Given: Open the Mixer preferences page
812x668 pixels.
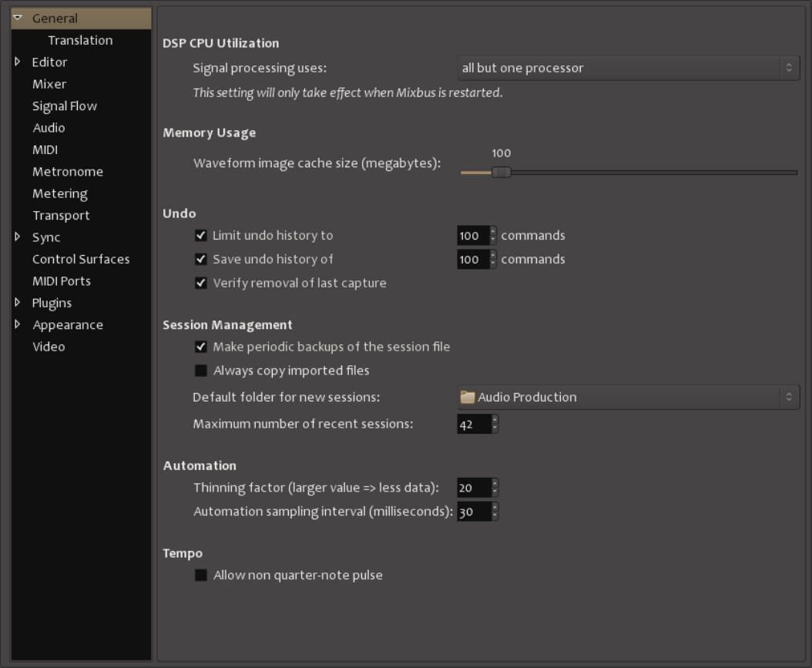Looking at the screenshot, I should tap(49, 84).
